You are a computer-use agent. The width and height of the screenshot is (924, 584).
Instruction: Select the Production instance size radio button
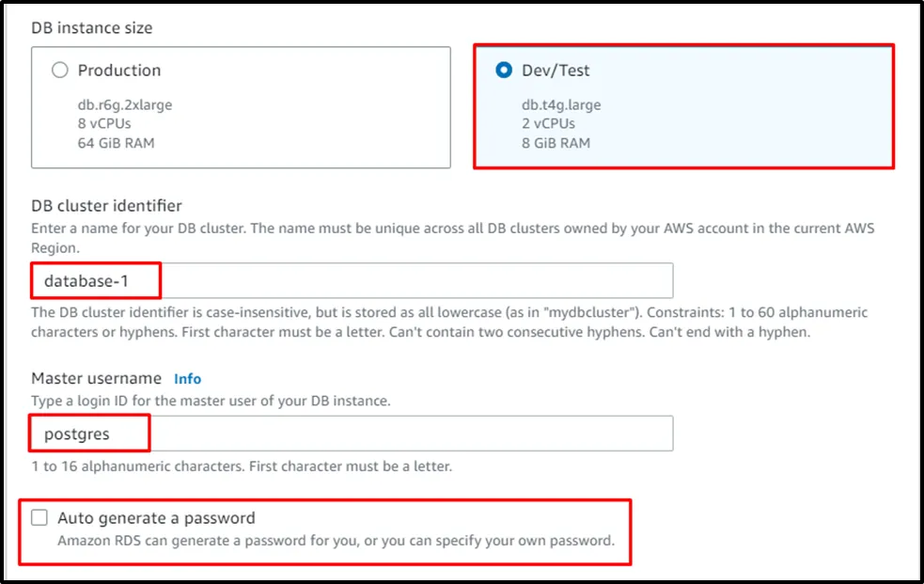click(60, 71)
